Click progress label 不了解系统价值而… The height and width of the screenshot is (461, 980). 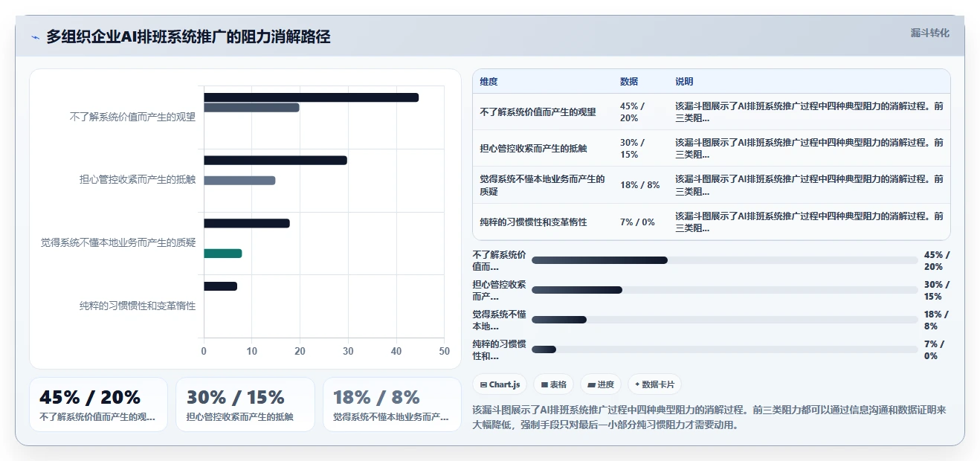coord(499,260)
